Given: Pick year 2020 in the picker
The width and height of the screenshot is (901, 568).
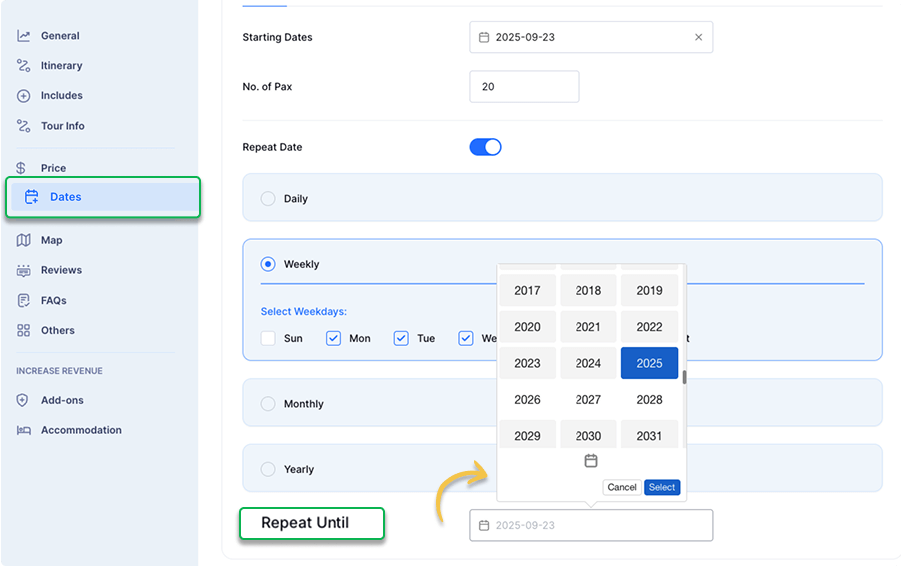Looking at the screenshot, I should pos(527,327).
